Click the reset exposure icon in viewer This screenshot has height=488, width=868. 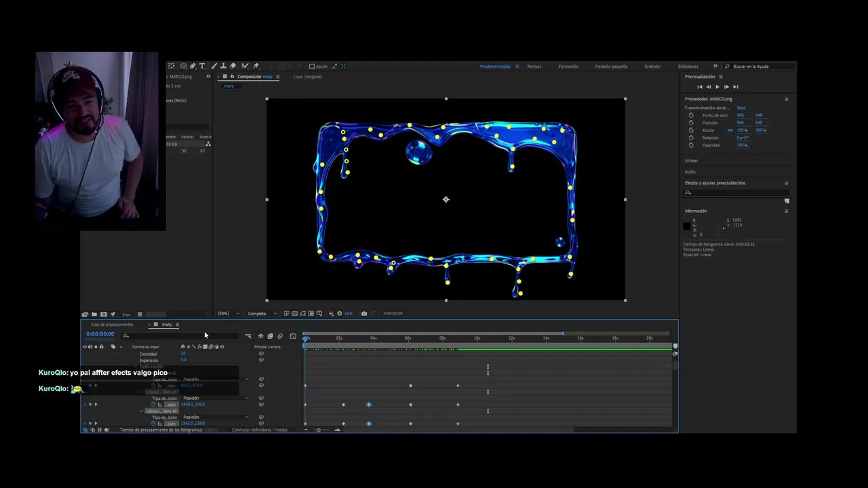(339, 313)
